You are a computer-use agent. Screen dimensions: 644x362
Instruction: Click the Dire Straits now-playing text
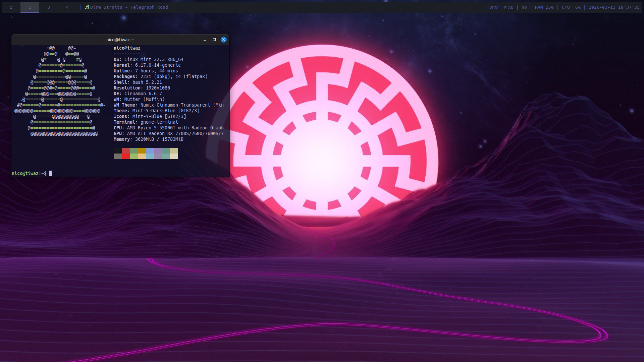pyautogui.click(x=129, y=7)
